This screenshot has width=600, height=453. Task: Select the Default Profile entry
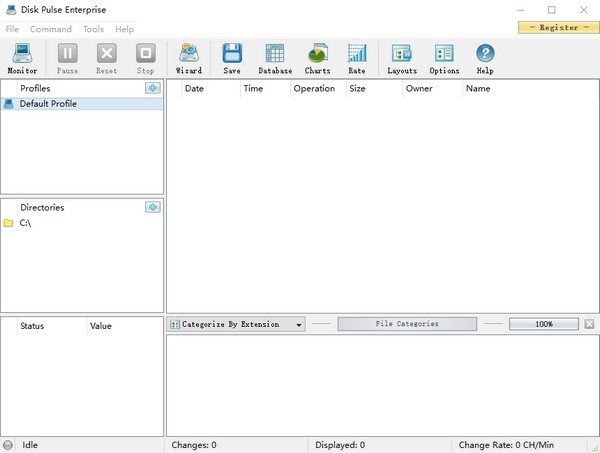click(x=48, y=104)
